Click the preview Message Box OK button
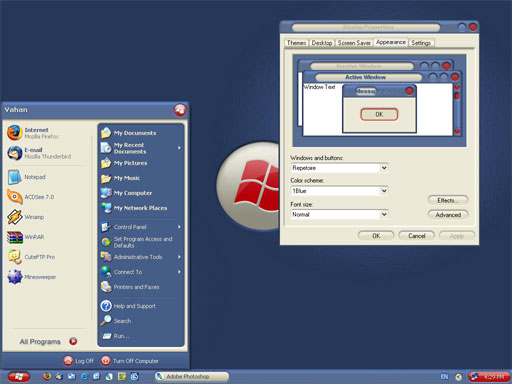 [x=379, y=114]
